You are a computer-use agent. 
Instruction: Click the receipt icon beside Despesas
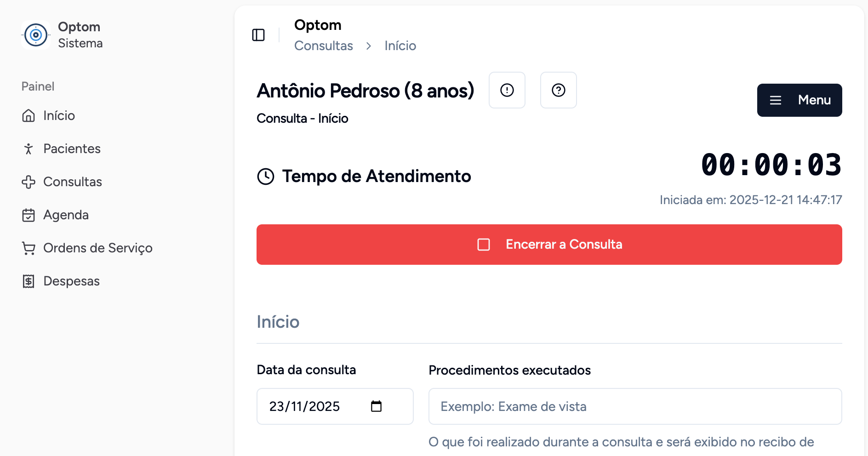pos(29,281)
